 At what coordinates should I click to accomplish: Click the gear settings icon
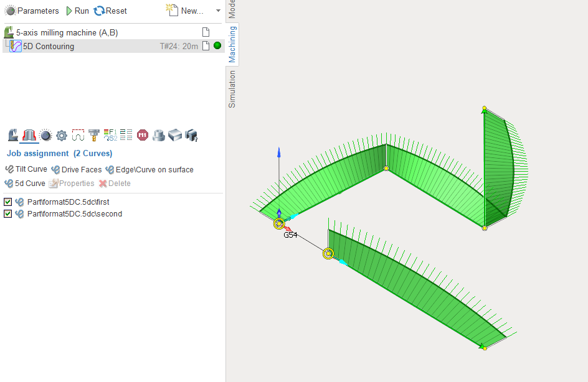[x=61, y=135]
